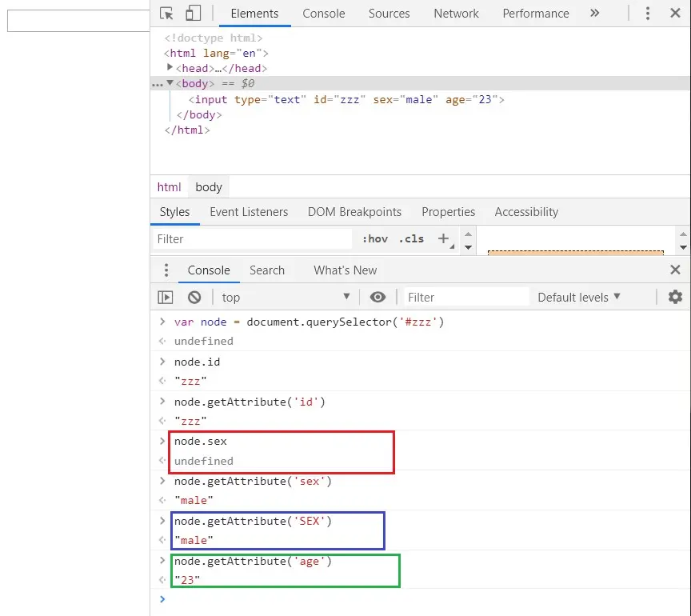Open the Default levels dropdown
This screenshot has height=616, width=691.
(x=578, y=297)
